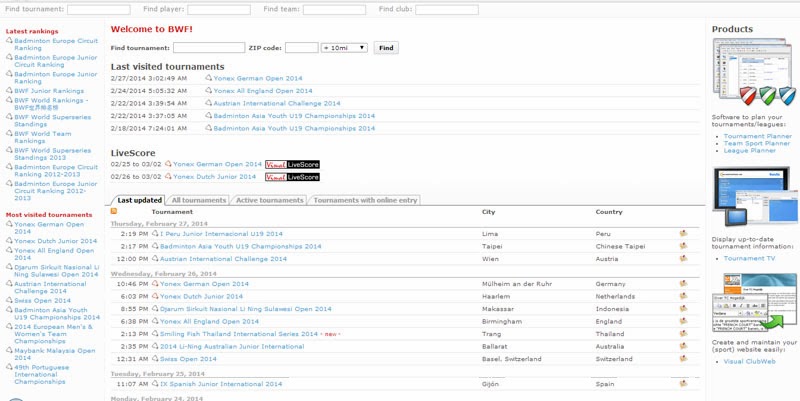Viewport: 800px width, 401px height.
Task: Open the distance dropdown showing + 10mi
Action: (344, 47)
